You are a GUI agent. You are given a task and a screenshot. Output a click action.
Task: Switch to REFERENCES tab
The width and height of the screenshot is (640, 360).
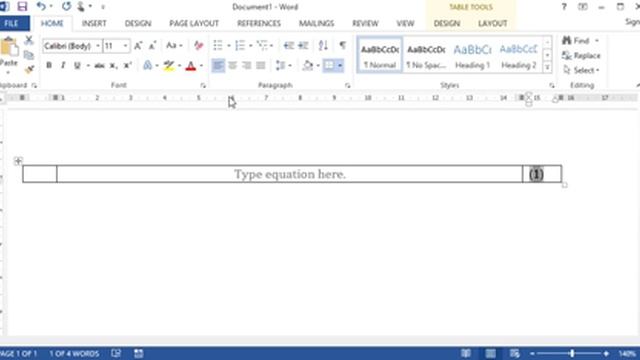259,23
